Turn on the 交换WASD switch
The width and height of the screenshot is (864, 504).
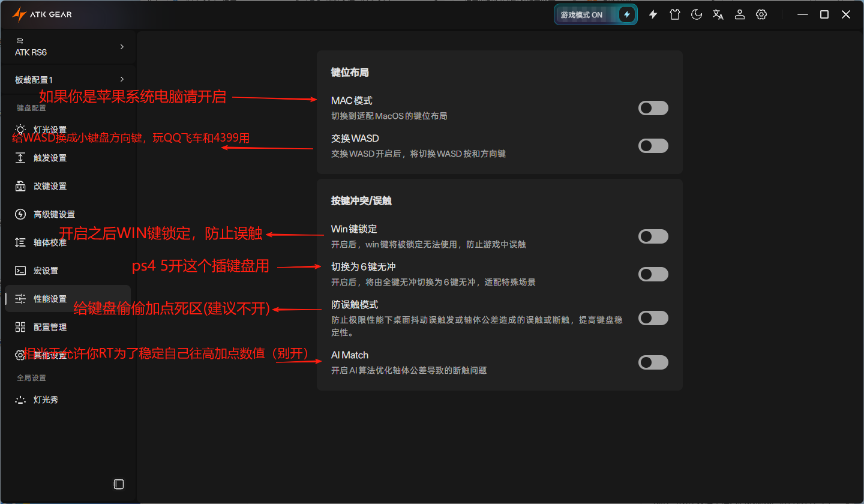(653, 146)
